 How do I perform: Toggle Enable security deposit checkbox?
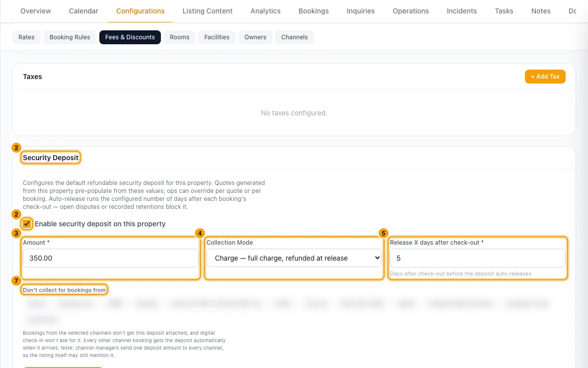(27, 224)
